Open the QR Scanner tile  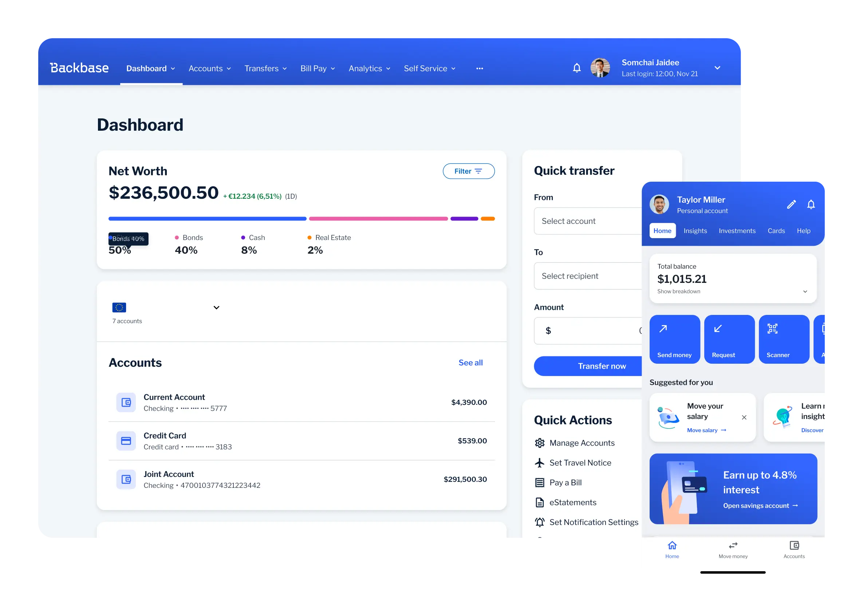pyautogui.click(x=783, y=339)
